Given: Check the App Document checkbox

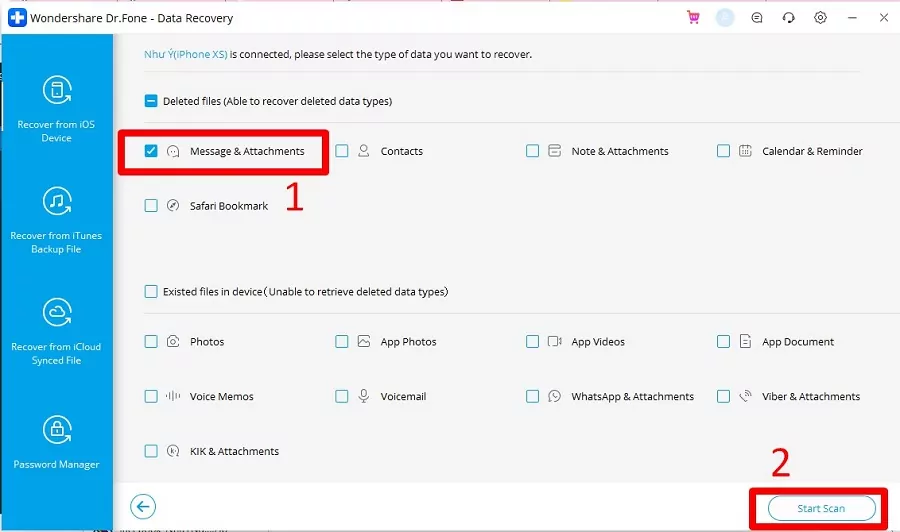Looking at the screenshot, I should (x=723, y=341).
